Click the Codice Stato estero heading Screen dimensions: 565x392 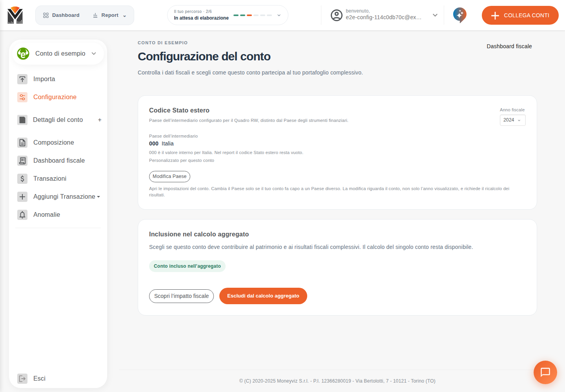179,111
